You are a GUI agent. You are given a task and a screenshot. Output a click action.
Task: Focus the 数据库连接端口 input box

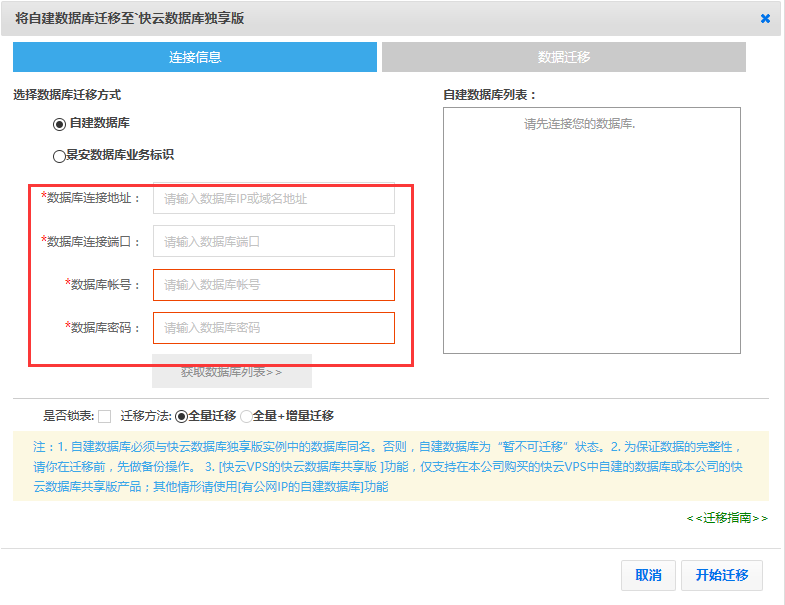[273, 241]
